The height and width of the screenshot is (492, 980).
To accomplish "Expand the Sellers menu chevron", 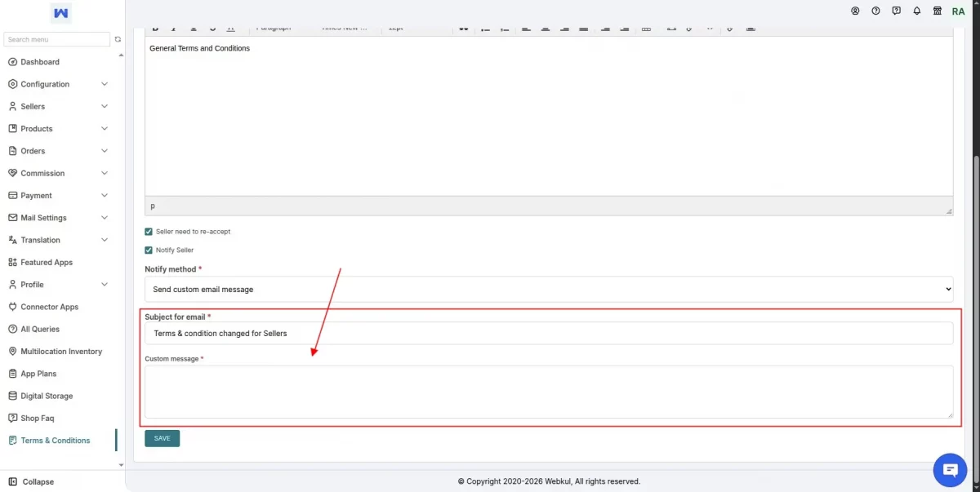I will pyautogui.click(x=105, y=106).
